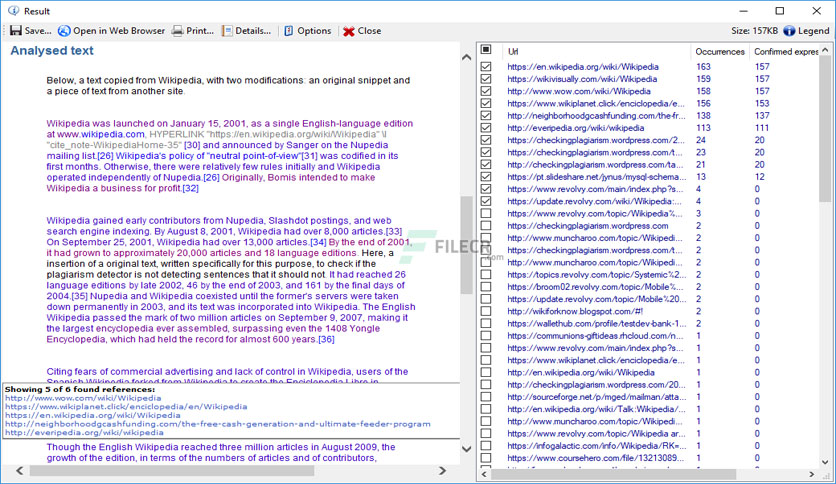Uncheck the www.wow.com row checkbox

pyautogui.click(x=486, y=91)
